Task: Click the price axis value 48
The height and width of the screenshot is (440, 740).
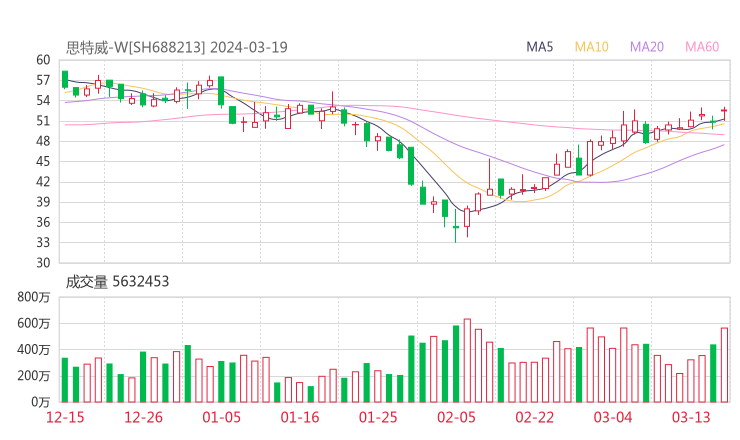Action: [43, 141]
